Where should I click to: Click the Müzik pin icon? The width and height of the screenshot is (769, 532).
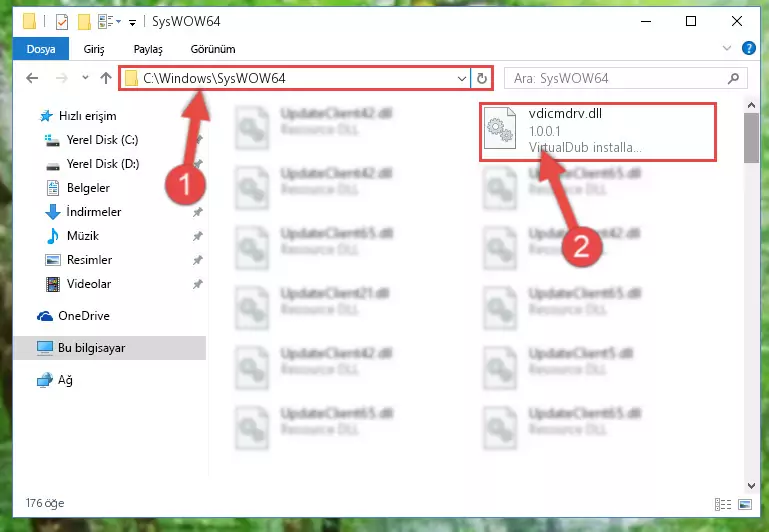coord(197,236)
